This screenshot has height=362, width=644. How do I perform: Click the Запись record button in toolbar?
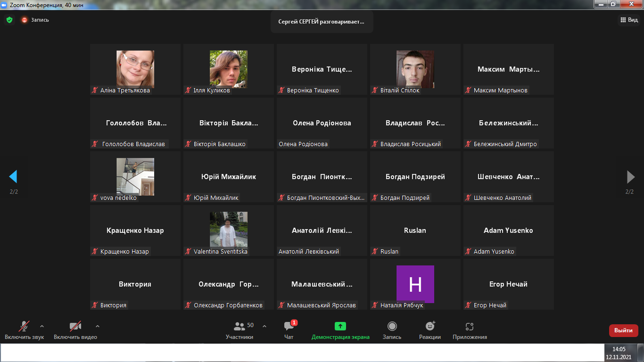pyautogui.click(x=392, y=330)
